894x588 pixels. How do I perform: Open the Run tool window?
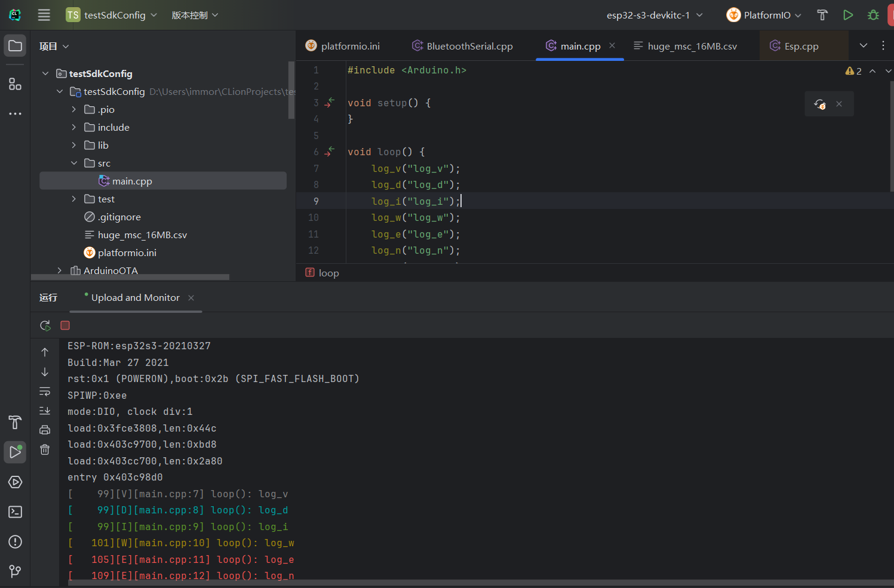click(x=15, y=452)
